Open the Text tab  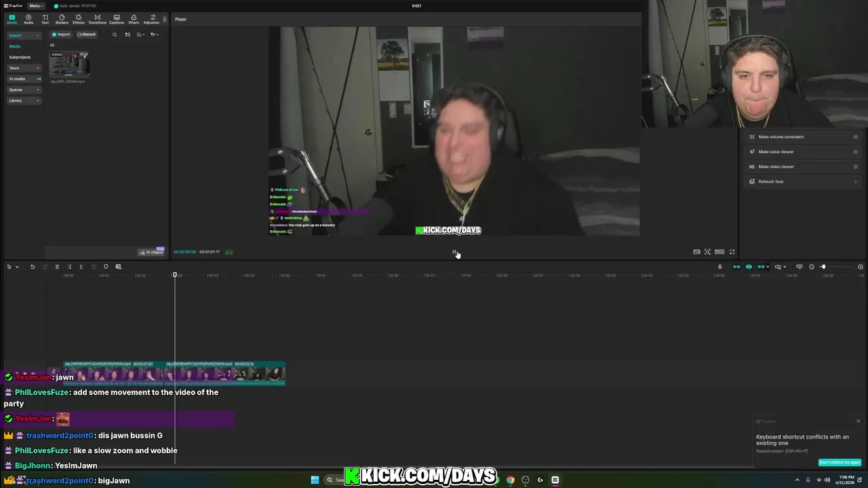[45, 19]
